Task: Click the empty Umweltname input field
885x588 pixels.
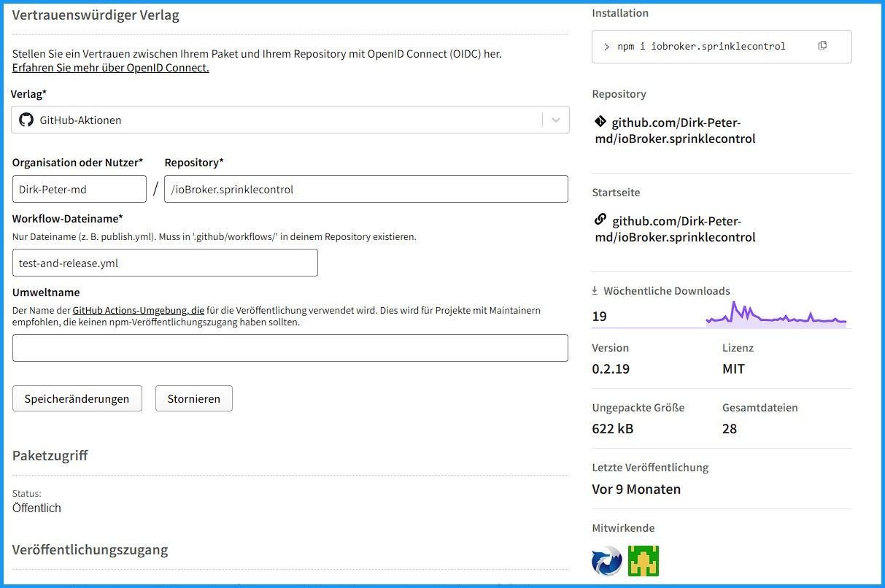Action: click(x=290, y=348)
